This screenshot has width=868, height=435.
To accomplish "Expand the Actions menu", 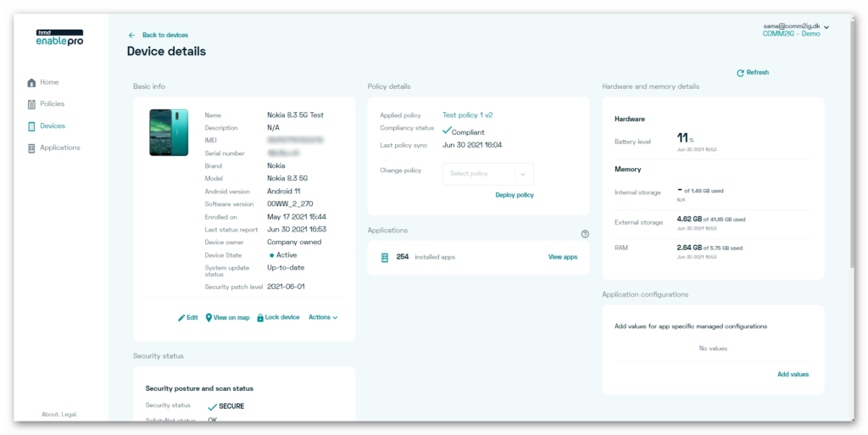I will pyautogui.click(x=323, y=318).
